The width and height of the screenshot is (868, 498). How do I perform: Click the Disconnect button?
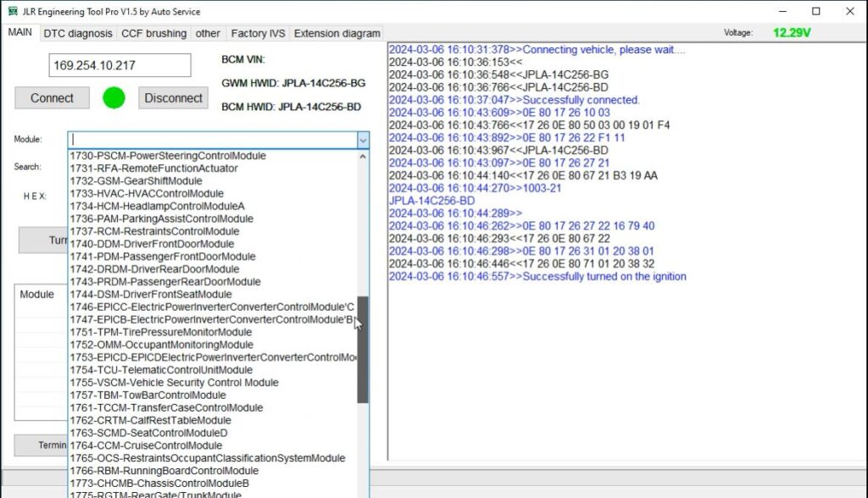pyautogui.click(x=173, y=98)
